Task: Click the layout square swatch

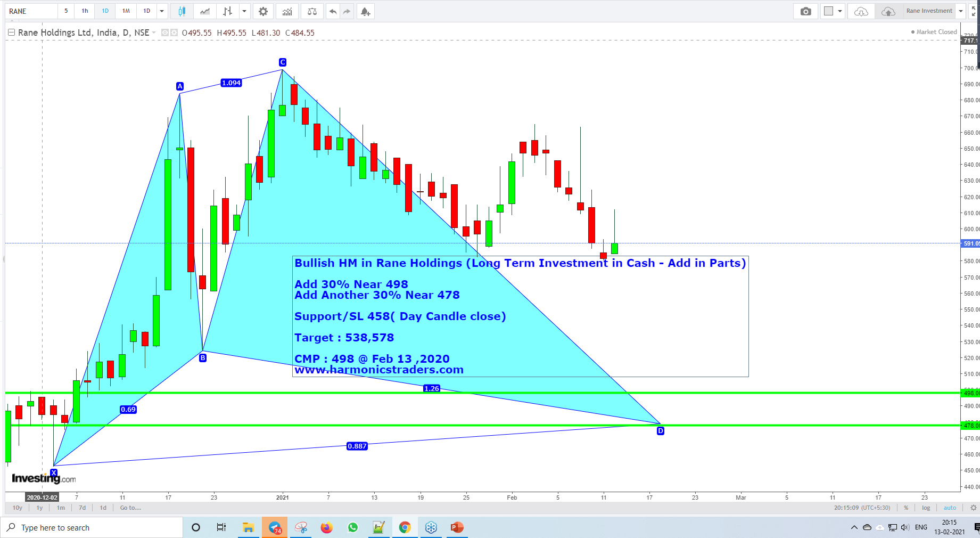Action: click(x=828, y=11)
